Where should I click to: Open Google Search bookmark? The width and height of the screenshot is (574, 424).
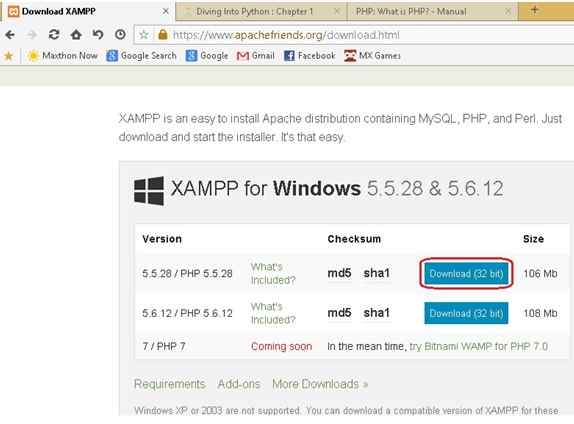tap(141, 56)
